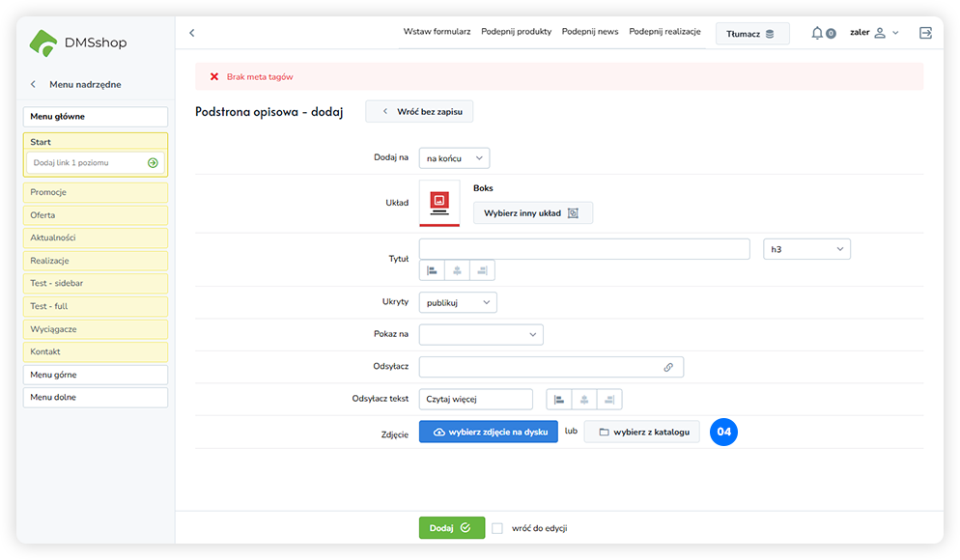This screenshot has width=960, height=560.
Task: Open the Dodaj na dropdown
Action: point(455,157)
